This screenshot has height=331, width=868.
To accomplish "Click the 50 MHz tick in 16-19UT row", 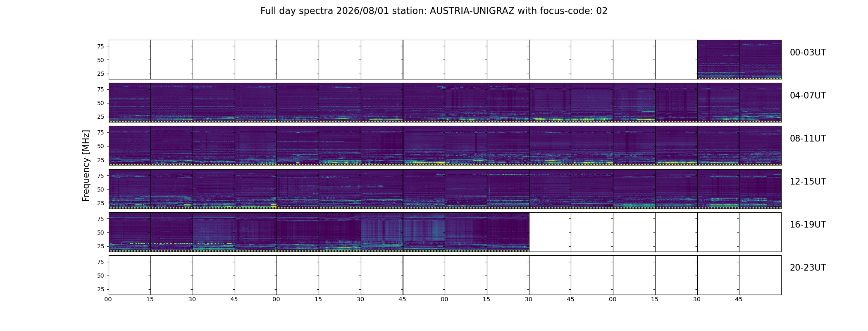I will coord(100,233).
